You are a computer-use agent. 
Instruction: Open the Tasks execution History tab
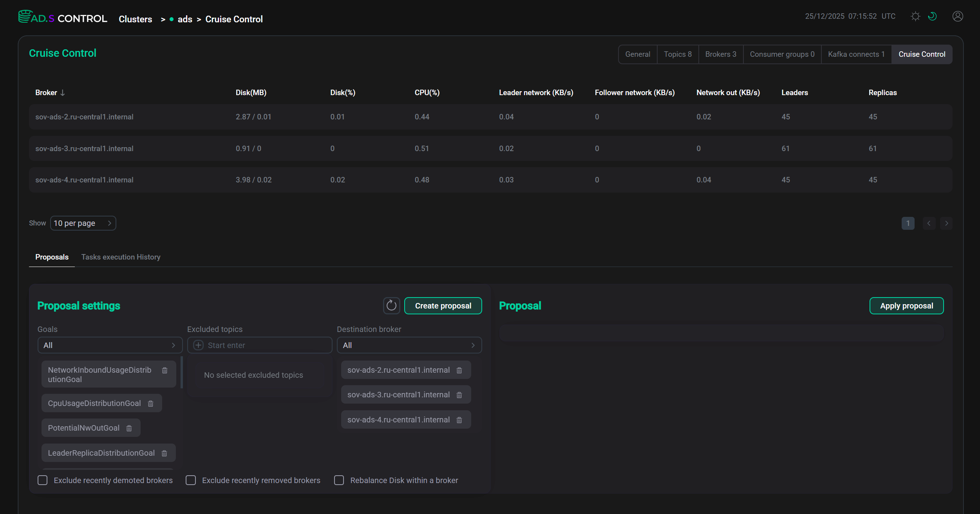tap(121, 257)
